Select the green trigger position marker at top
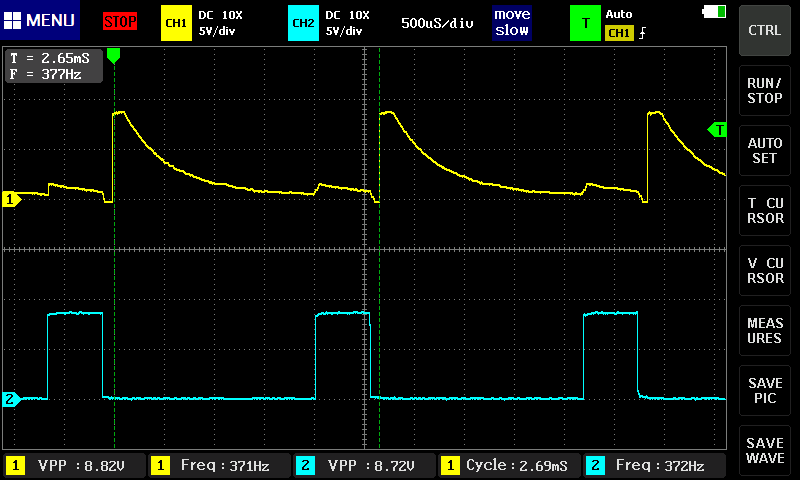 [114, 56]
